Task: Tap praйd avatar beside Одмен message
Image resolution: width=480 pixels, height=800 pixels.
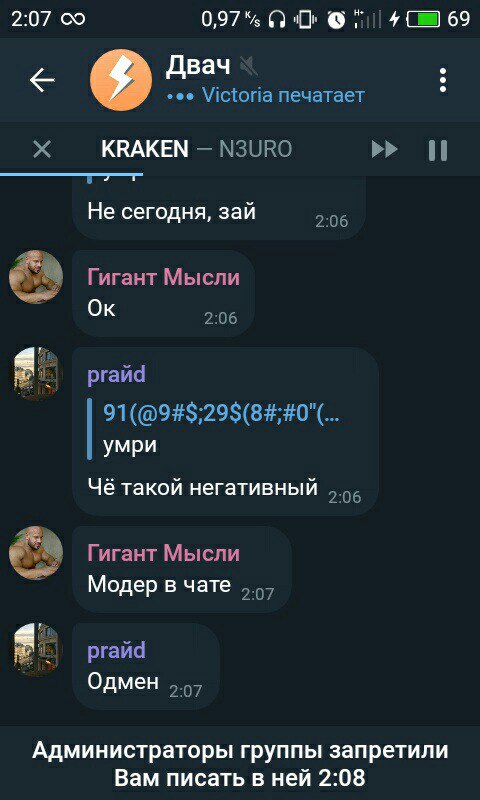Action: (36, 649)
